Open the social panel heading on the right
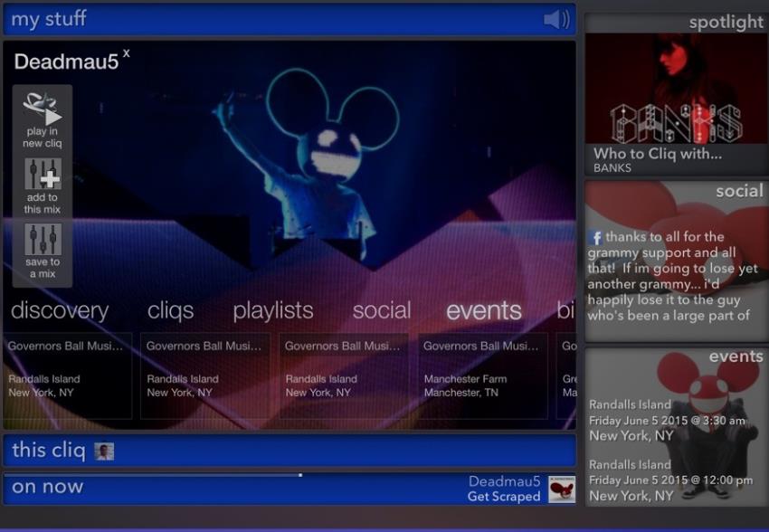This screenshot has width=769, height=532. [739, 191]
